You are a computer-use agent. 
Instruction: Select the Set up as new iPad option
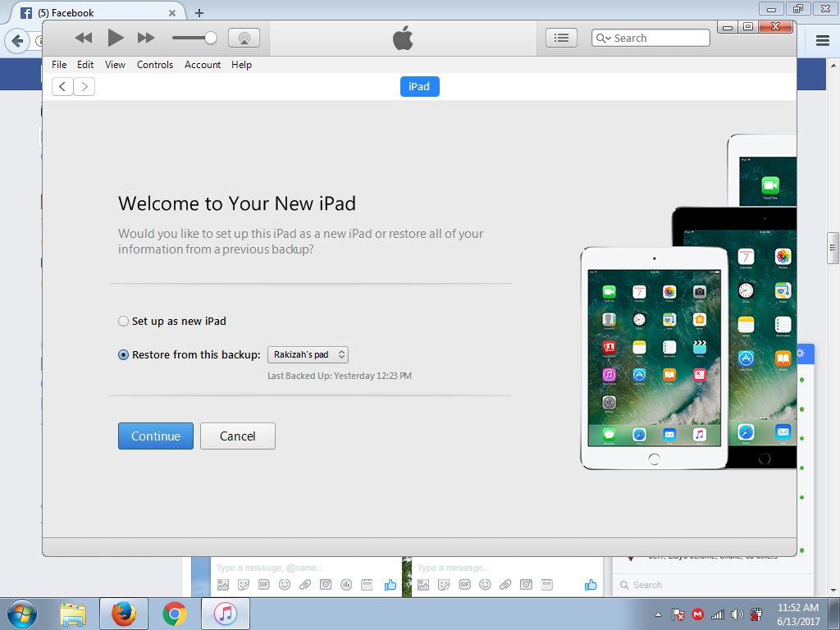click(123, 321)
